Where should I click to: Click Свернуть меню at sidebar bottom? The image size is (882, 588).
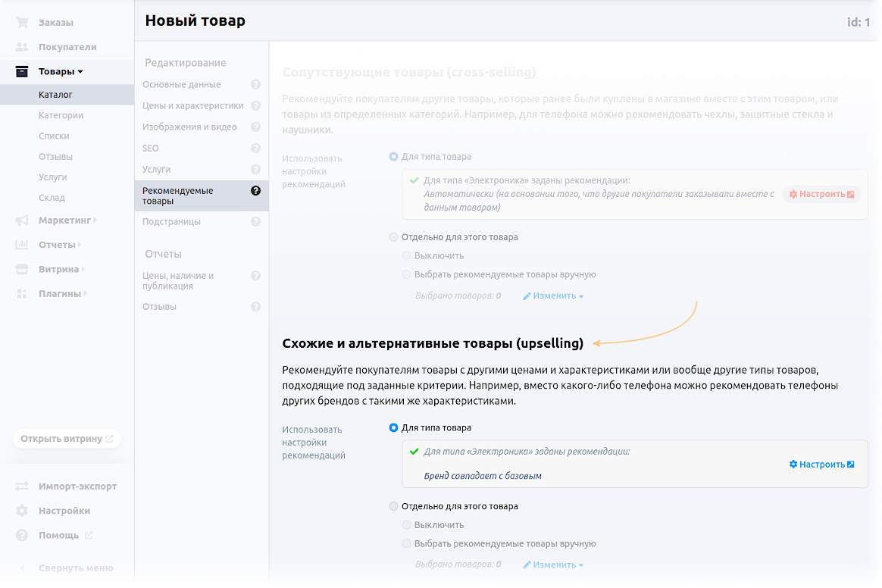tap(76, 568)
